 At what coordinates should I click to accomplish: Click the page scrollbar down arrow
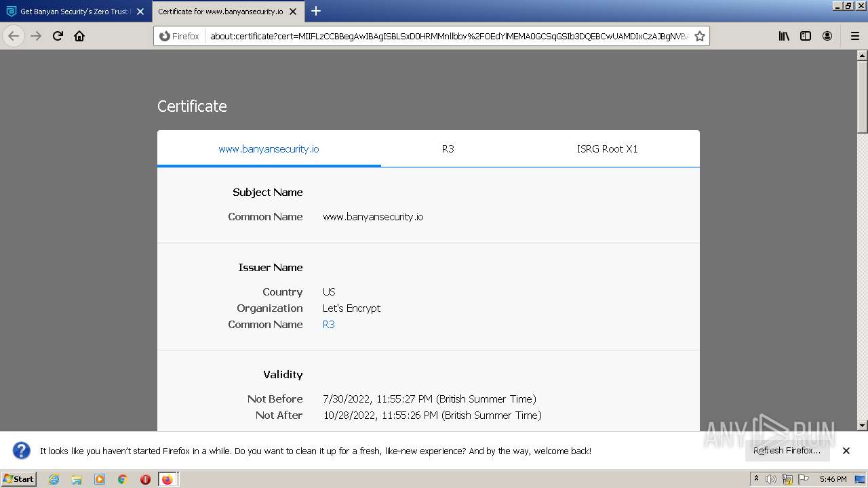click(863, 426)
